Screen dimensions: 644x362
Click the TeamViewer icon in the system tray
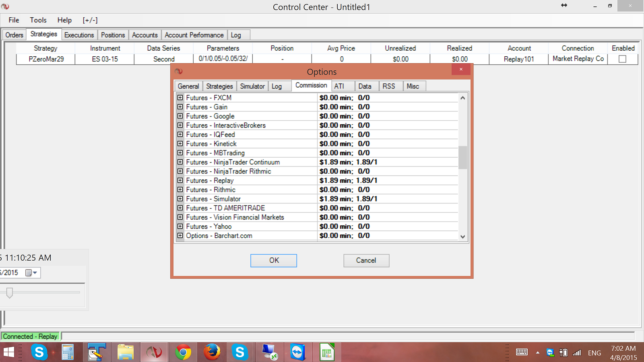tap(550, 353)
